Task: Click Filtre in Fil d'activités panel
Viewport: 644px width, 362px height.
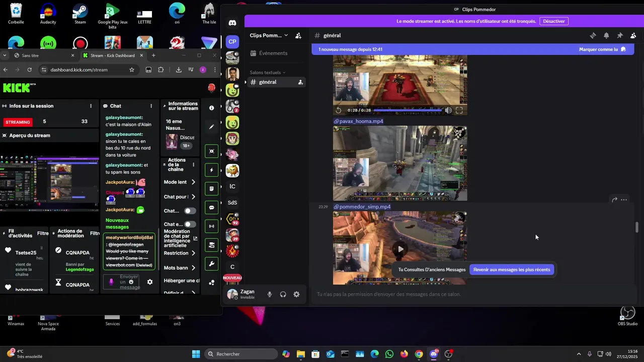Action: pyautogui.click(x=43, y=233)
